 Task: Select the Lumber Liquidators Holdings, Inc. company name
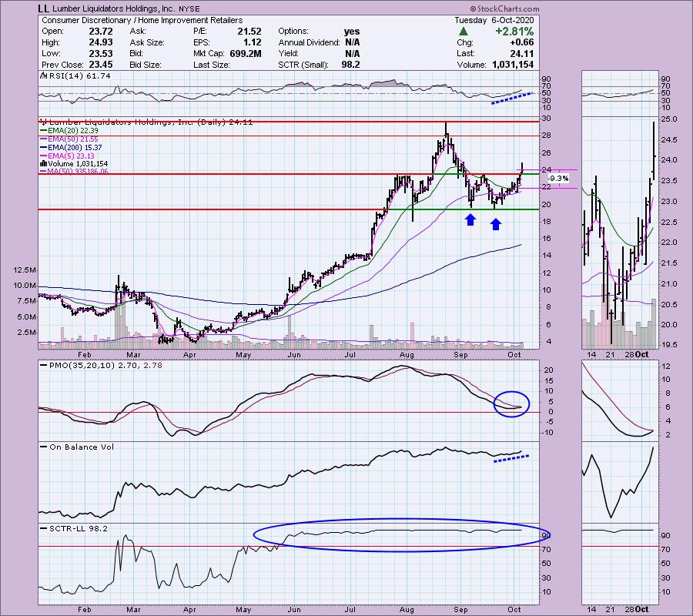coord(114,8)
